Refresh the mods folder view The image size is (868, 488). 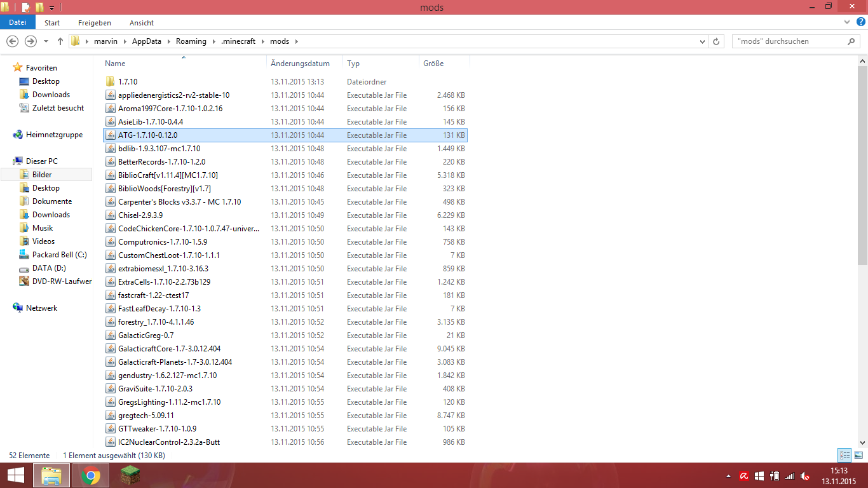coord(716,41)
